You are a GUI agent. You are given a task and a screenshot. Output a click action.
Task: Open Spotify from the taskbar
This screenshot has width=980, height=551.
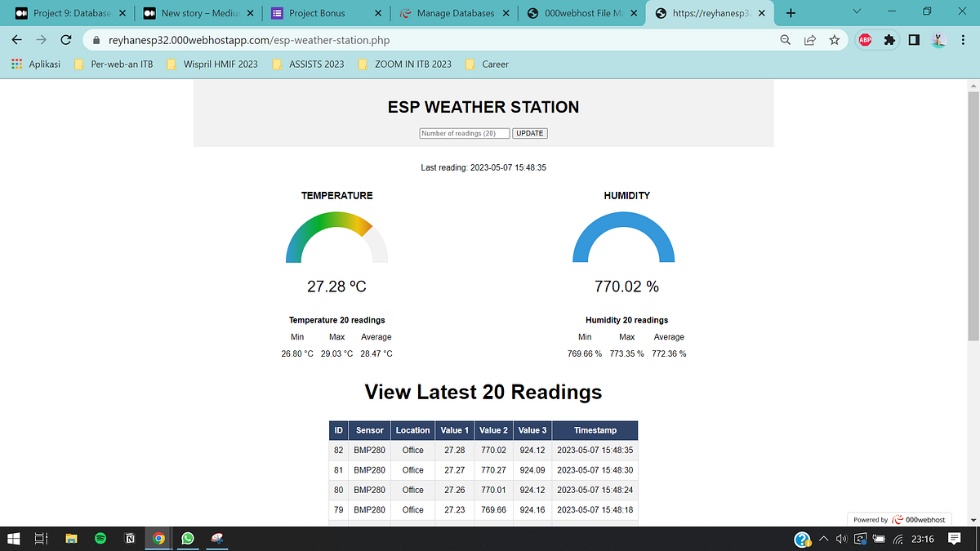(x=100, y=538)
